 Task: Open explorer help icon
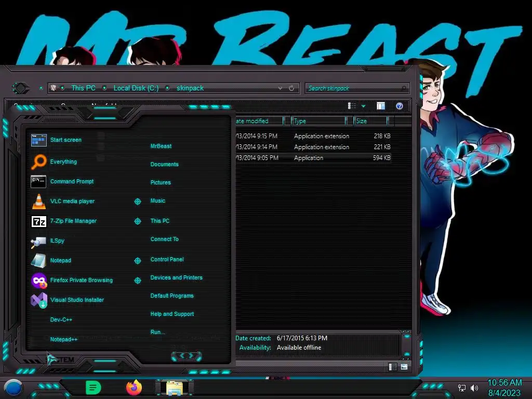(400, 106)
